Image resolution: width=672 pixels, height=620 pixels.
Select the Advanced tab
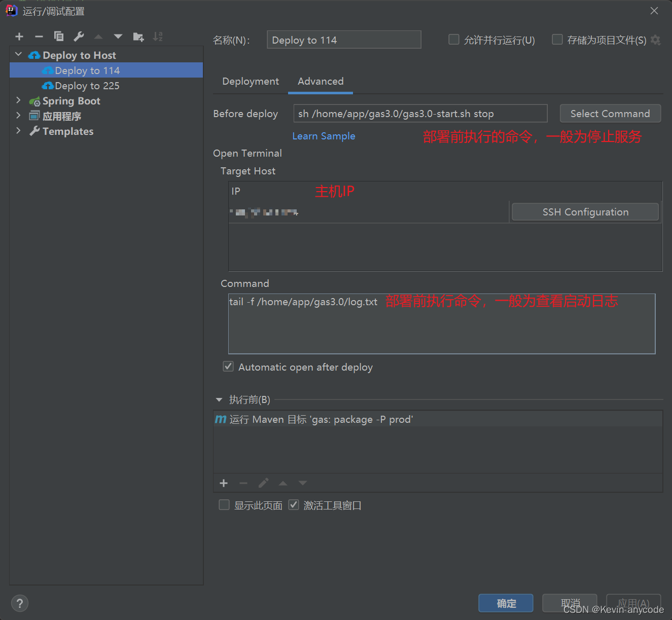click(x=321, y=82)
